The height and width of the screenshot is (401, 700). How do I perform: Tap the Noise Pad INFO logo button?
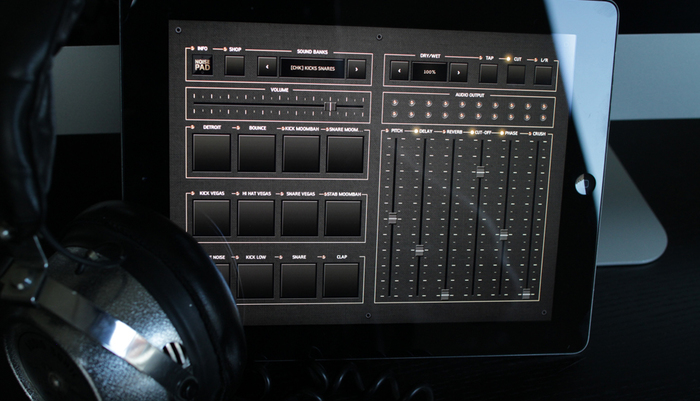click(203, 65)
